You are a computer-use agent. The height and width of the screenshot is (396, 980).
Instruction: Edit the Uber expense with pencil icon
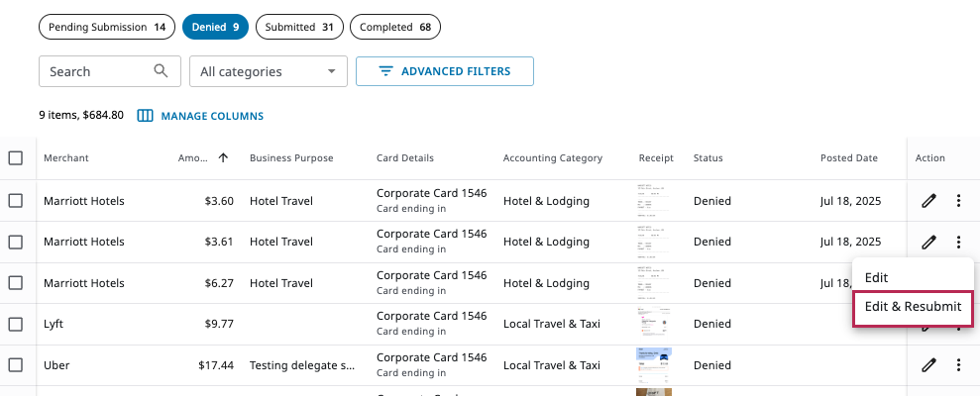(928, 365)
